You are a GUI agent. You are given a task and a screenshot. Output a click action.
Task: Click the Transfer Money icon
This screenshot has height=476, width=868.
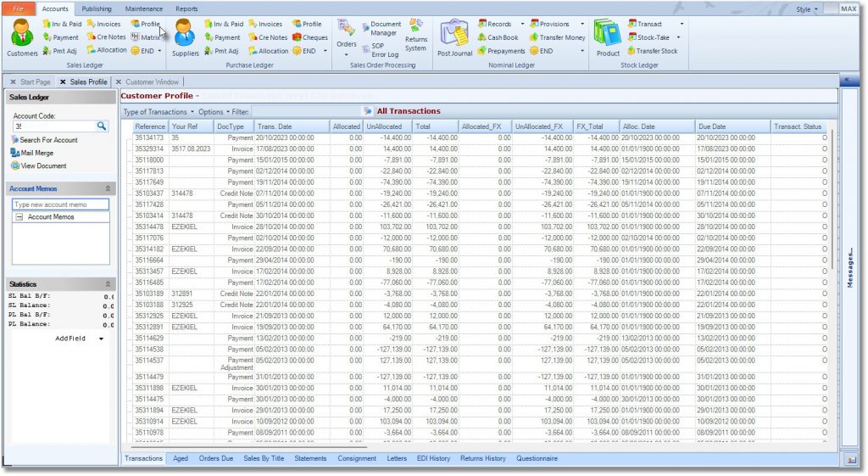tap(556, 37)
